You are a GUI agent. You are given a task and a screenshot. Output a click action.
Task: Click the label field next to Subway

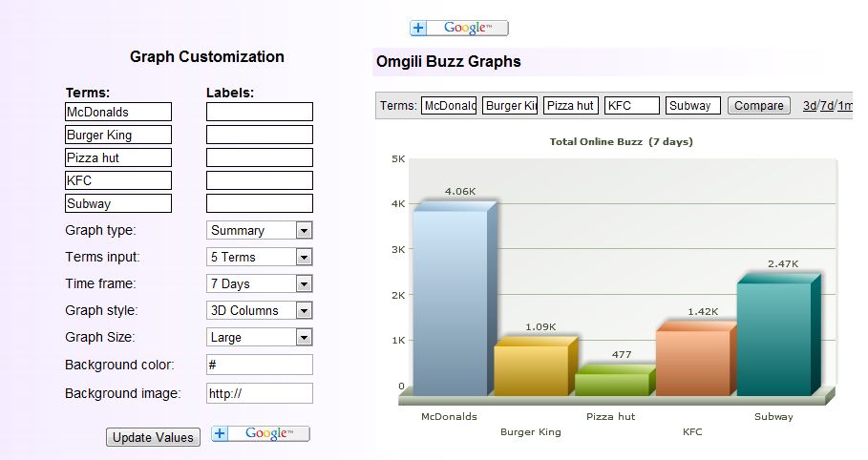click(x=260, y=203)
